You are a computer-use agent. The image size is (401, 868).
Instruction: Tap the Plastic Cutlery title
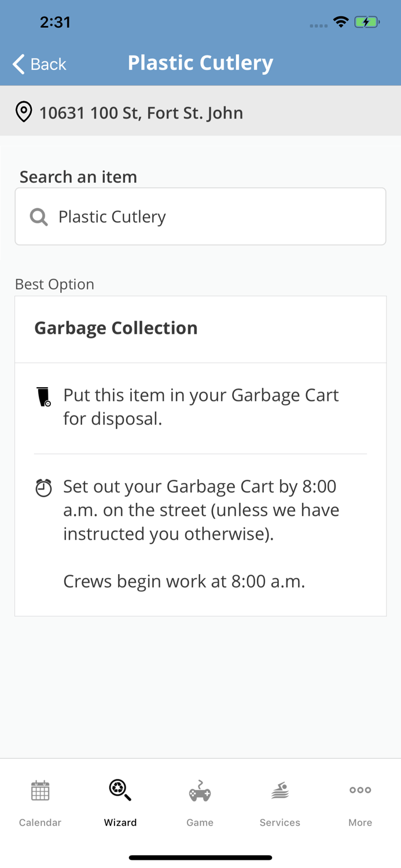200,62
